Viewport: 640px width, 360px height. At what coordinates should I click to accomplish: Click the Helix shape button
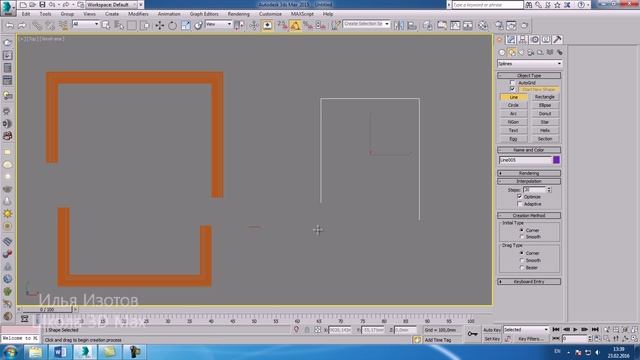tap(545, 131)
